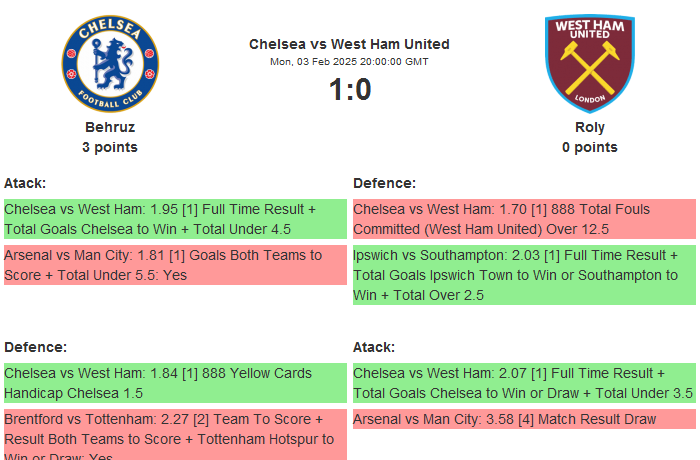Select the Chelsea vs West Ham United title
Screen dimensions: 700x460
349,44
